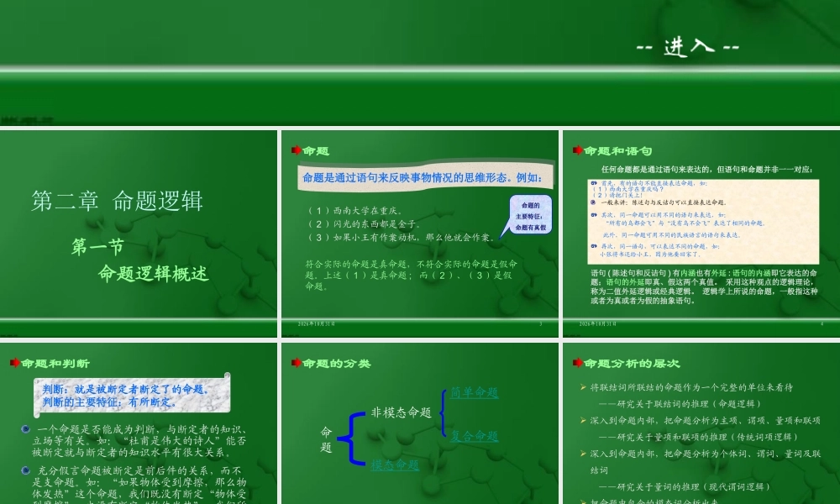
Task: Click the line 研究关于量项和联项的推理(传统词项逻辑)
Action: tap(698, 437)
